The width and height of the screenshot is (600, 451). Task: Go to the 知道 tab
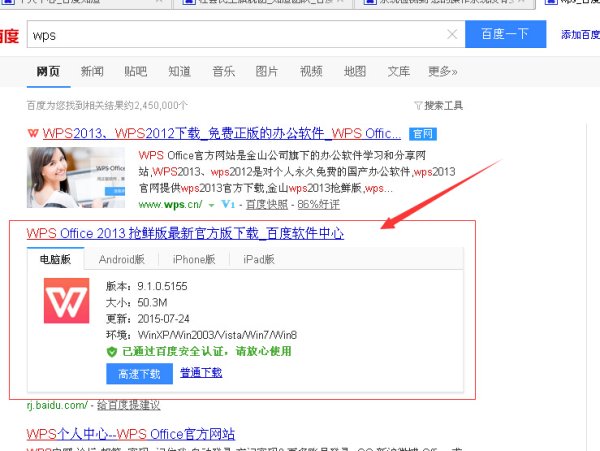click(179, 72)
